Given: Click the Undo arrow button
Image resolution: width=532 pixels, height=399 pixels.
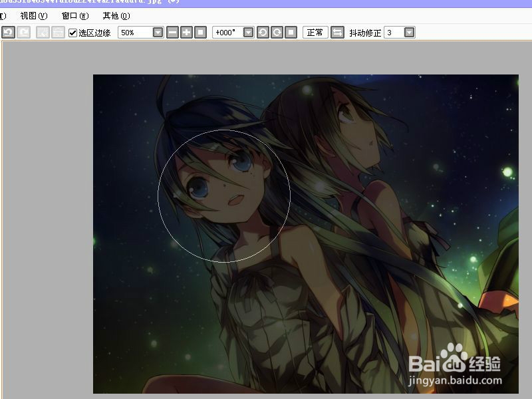Looking at the screenshot, I should 8,33.
